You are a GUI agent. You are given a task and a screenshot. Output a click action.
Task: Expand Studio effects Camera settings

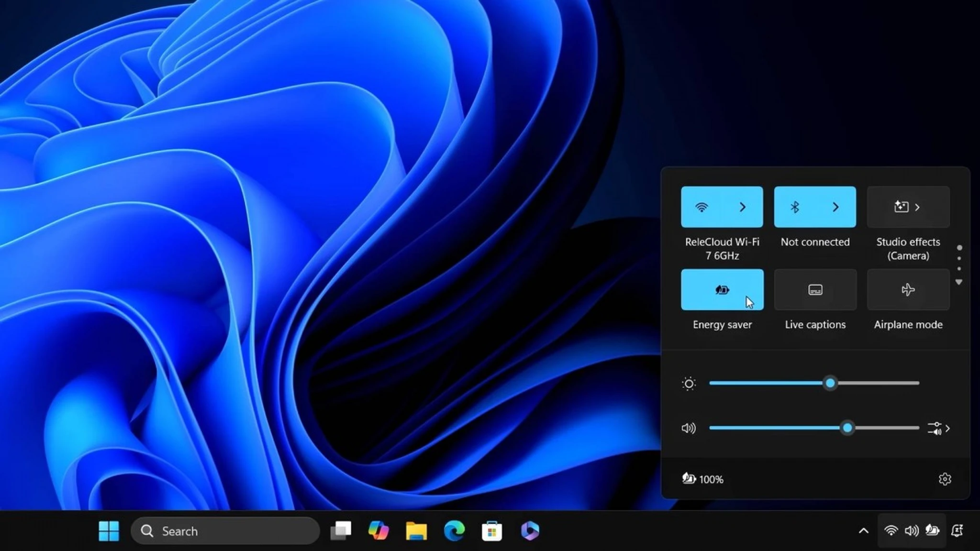pos(917,207)
